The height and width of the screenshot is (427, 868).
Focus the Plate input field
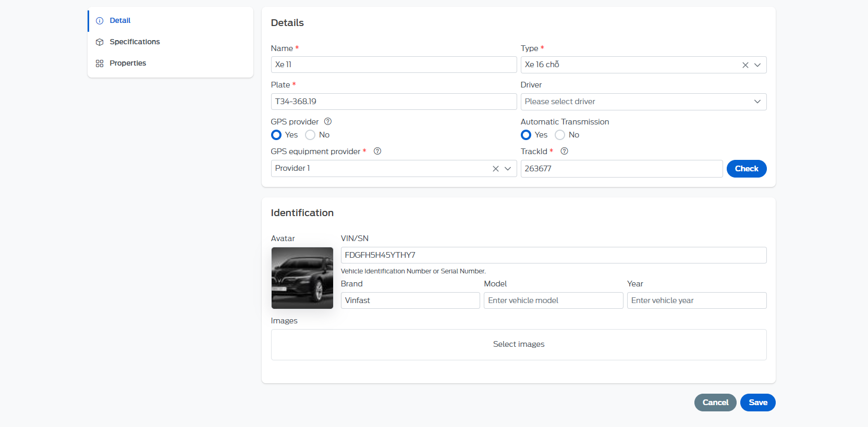click(x=394, y=102)
